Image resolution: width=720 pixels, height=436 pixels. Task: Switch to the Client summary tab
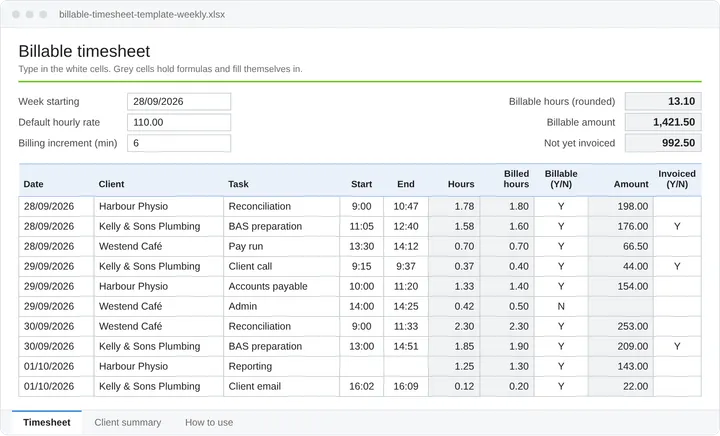(x=128, y=422)
